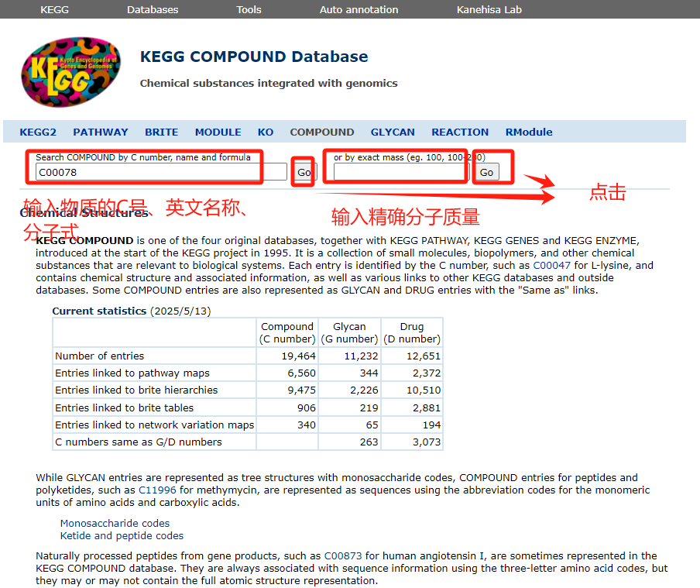700x588 pixels.
Task: Click Go next to compound search
Action: pyautogui.click(x=305, y=173)
